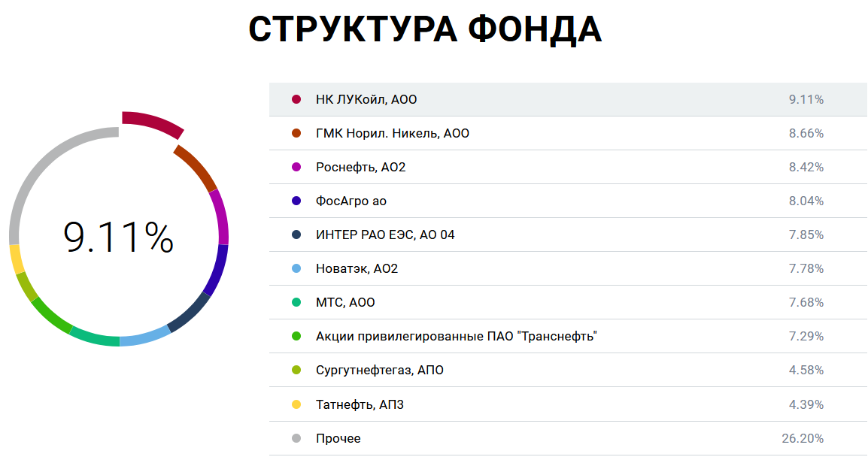
Task: Click the bright green donut chart segment
Action: coord(50,316)
